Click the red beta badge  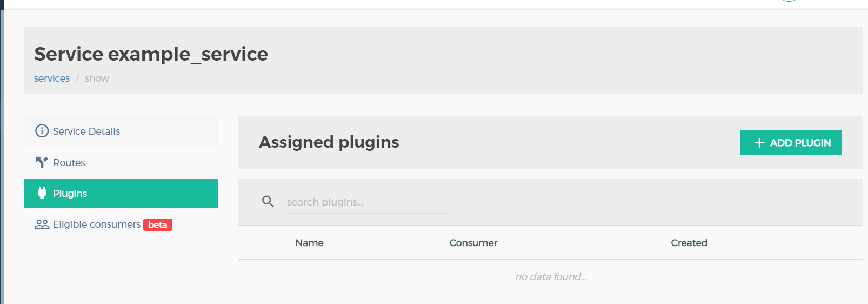pos(158,225)
